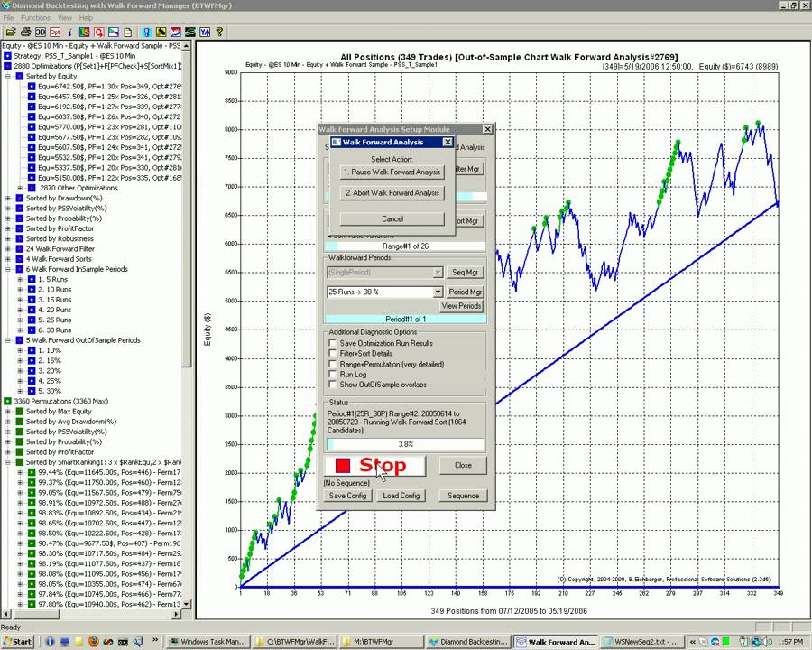Click the green-on-black toolbar icon
This screenshot has height=650, width=812.
pyautogui.click(x=190, y=32)
